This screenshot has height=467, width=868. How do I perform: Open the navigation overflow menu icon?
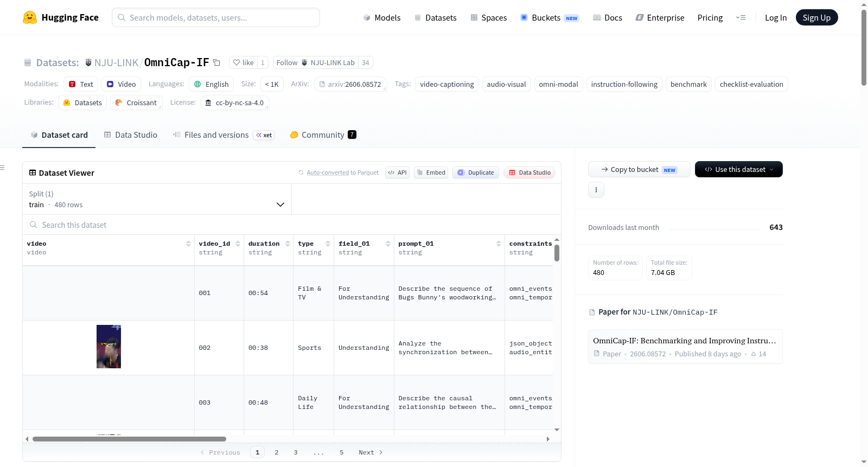pyautogui.click(x=741, y=17)
